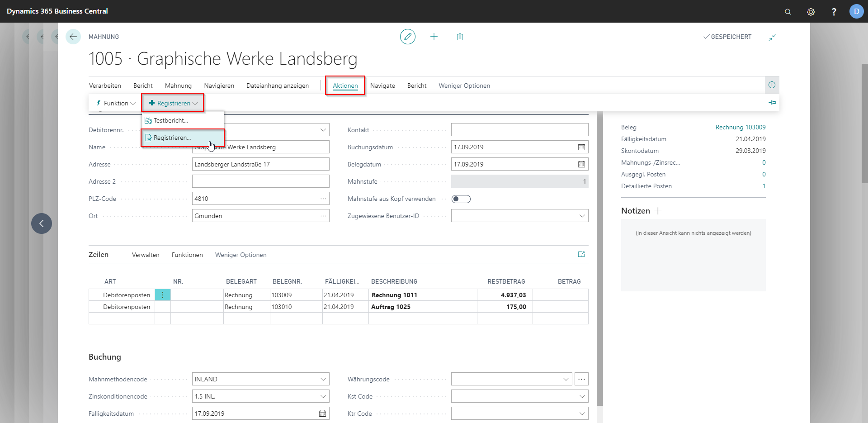Click Weniger Optionen in the top action bar

464,86
